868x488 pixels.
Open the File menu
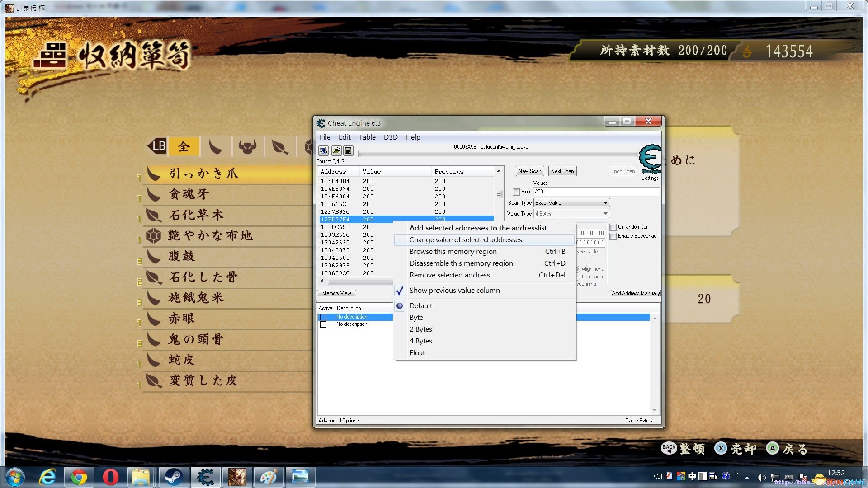325,137
